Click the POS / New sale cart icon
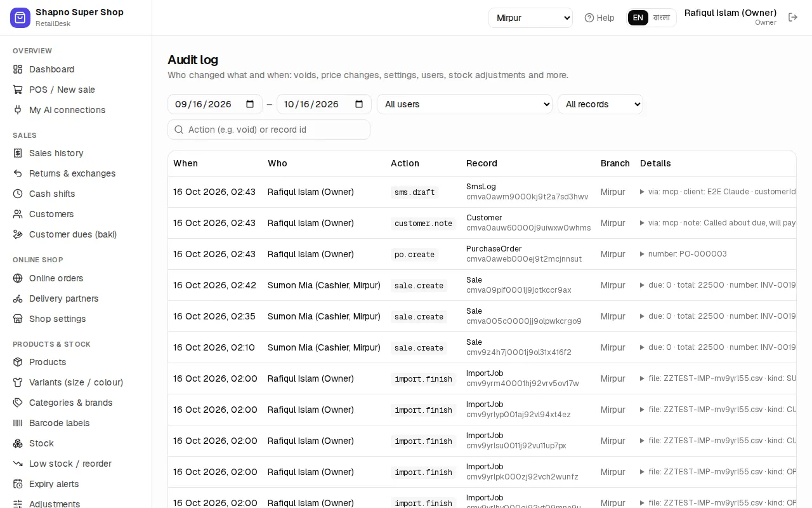Image resolution: width=812 pixels, height=508 pixels. point(18,90)
